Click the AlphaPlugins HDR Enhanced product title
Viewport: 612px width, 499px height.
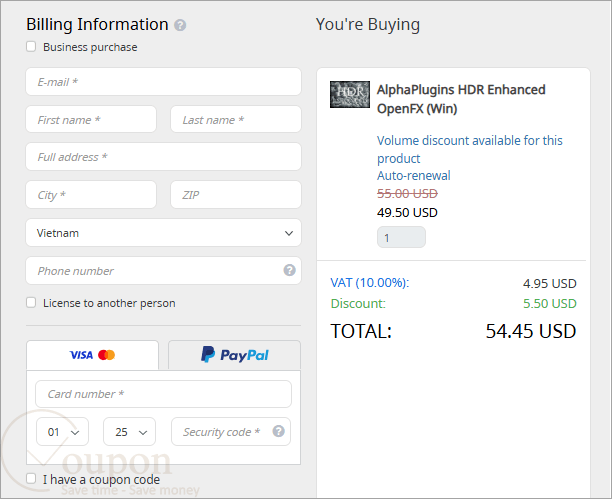[461, 99]
